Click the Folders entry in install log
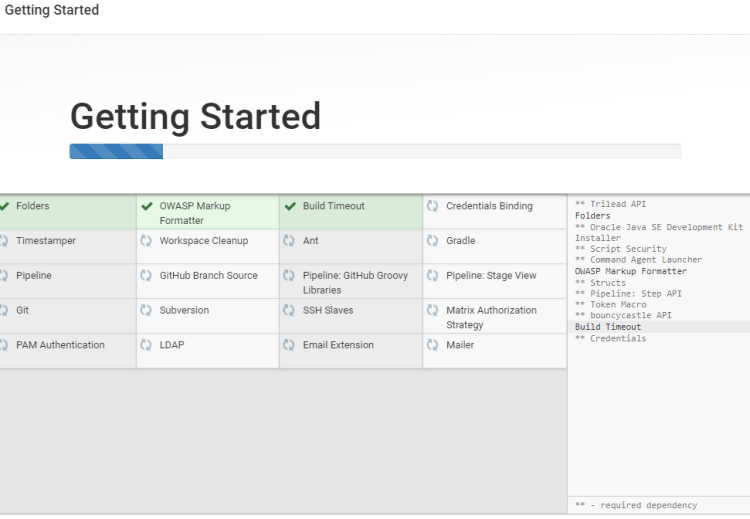This screenshot has height=519, width=750. (593, 216)
